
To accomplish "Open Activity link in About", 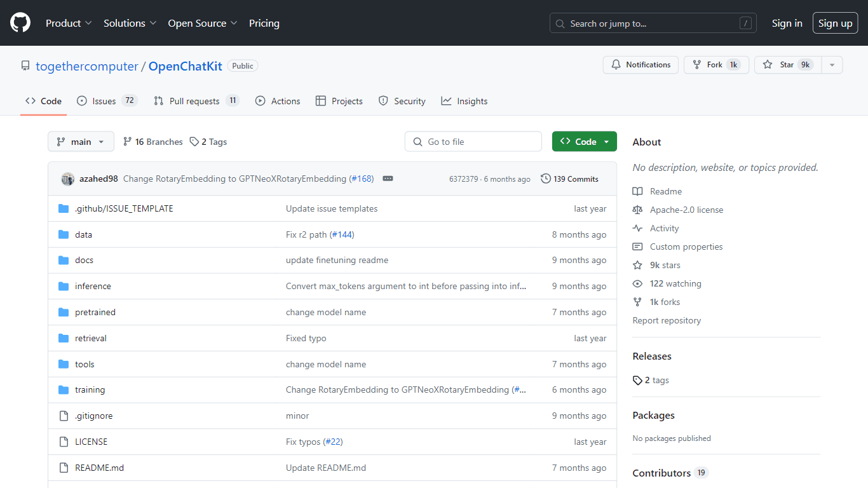I will (656, 228).
